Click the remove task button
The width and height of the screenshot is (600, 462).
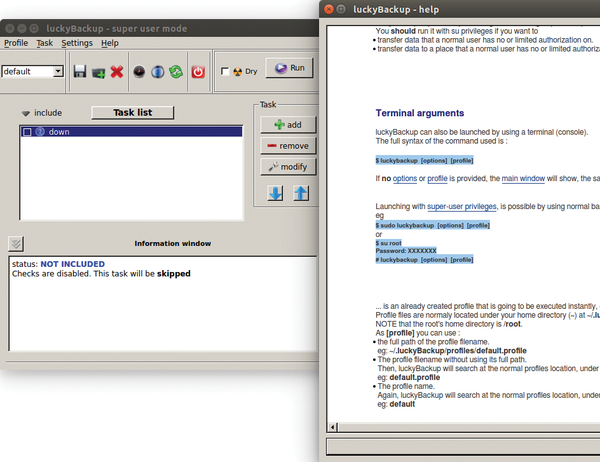[x=288, y=145]
